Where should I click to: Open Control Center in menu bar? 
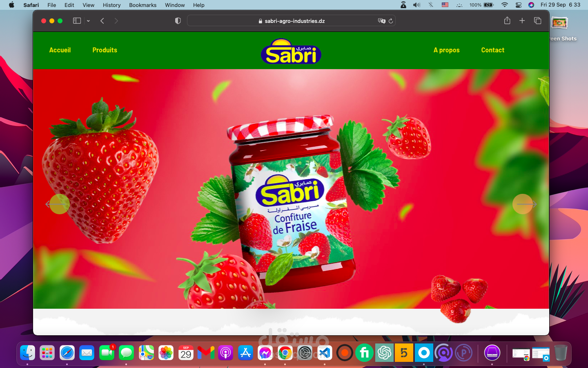tap(519, 5)
